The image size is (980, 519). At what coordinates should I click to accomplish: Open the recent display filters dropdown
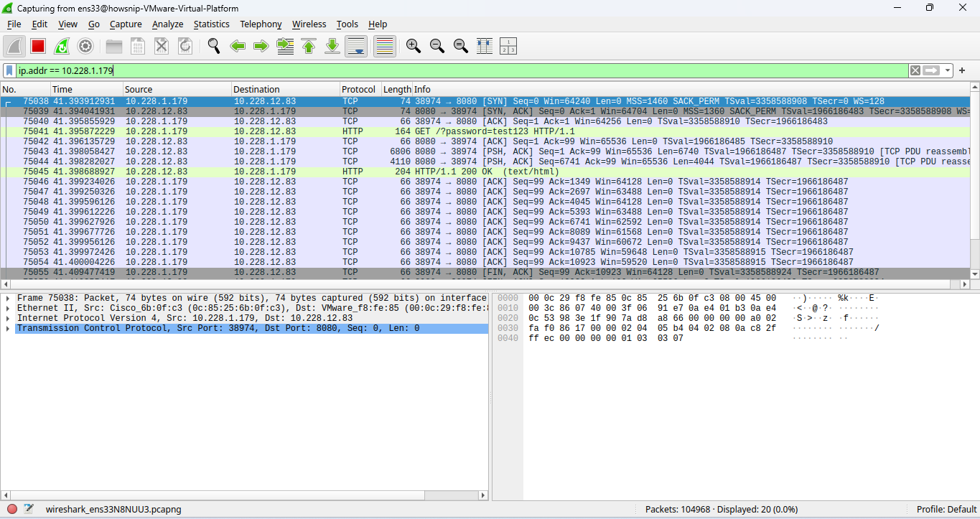click(x=948, y=70)
